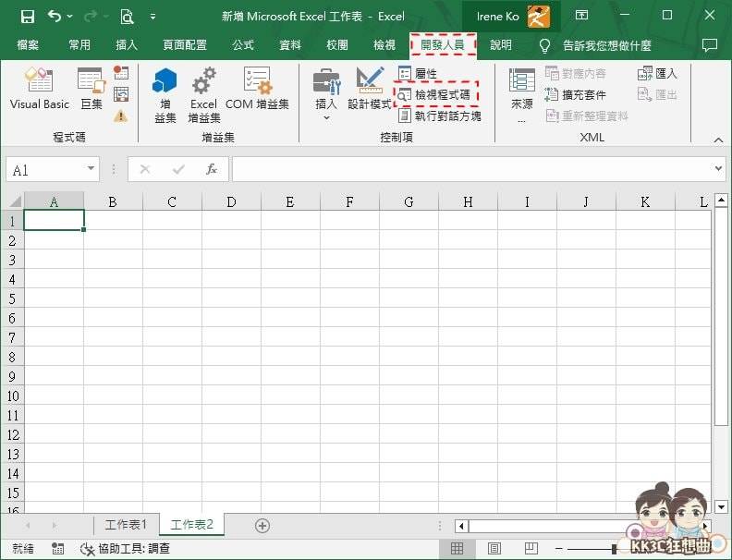
Task: Open the undo history dropdown arrow
Action: [70, 17]
